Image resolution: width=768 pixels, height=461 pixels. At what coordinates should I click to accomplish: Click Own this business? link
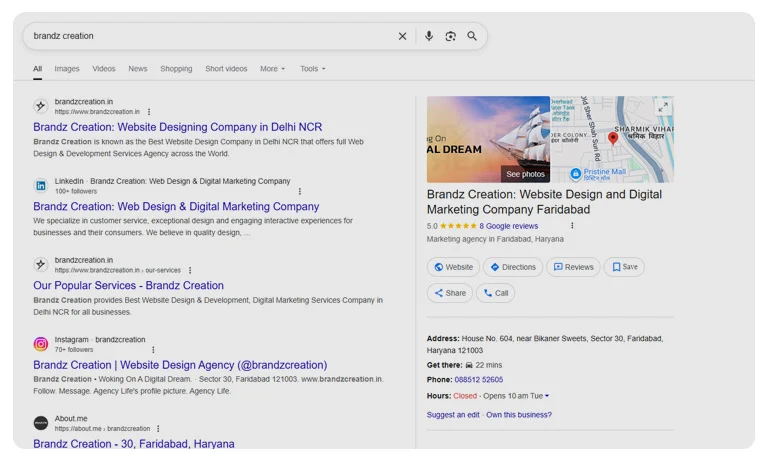point(519,415)
